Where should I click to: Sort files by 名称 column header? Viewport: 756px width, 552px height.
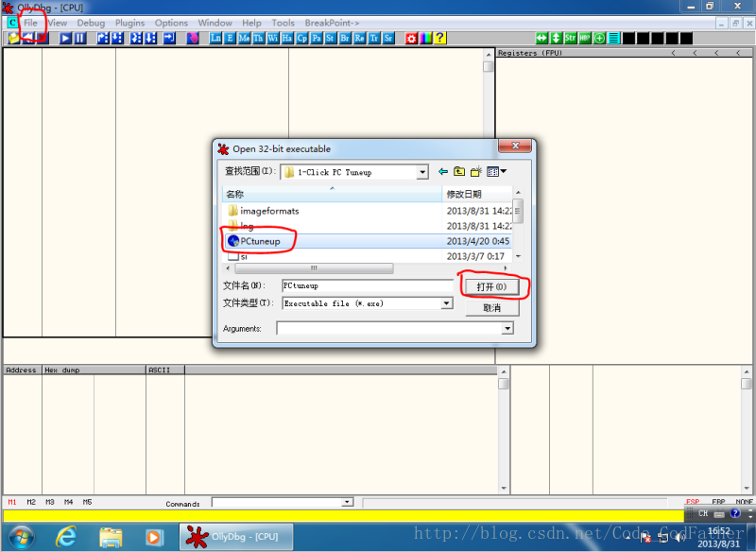pos(332,194)
